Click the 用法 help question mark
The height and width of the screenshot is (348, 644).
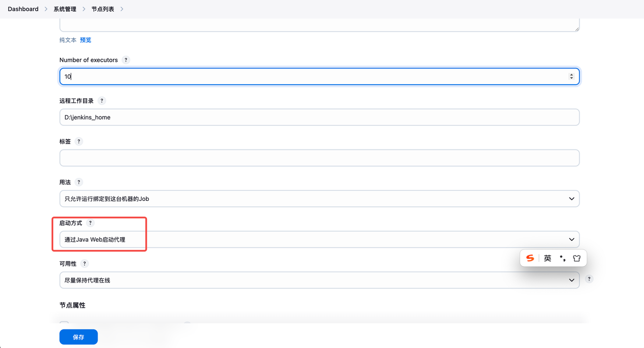tap(78, 182)
